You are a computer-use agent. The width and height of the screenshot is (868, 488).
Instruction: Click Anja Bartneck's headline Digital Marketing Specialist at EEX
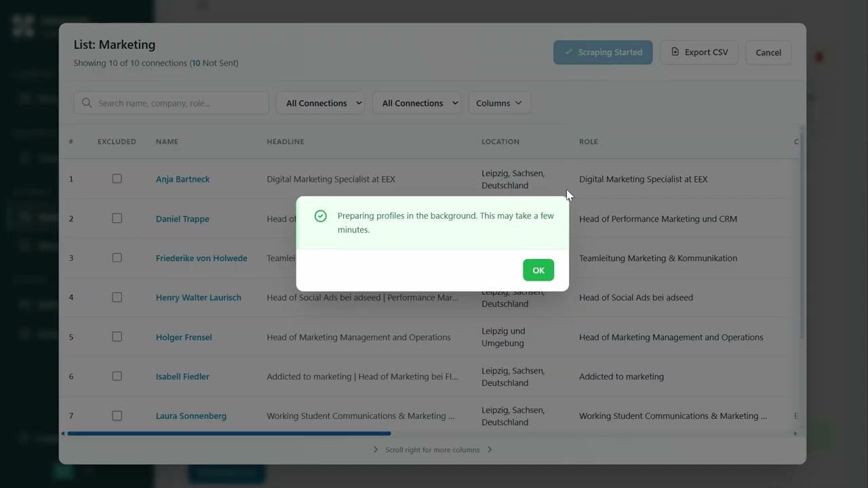coord(331,179)
